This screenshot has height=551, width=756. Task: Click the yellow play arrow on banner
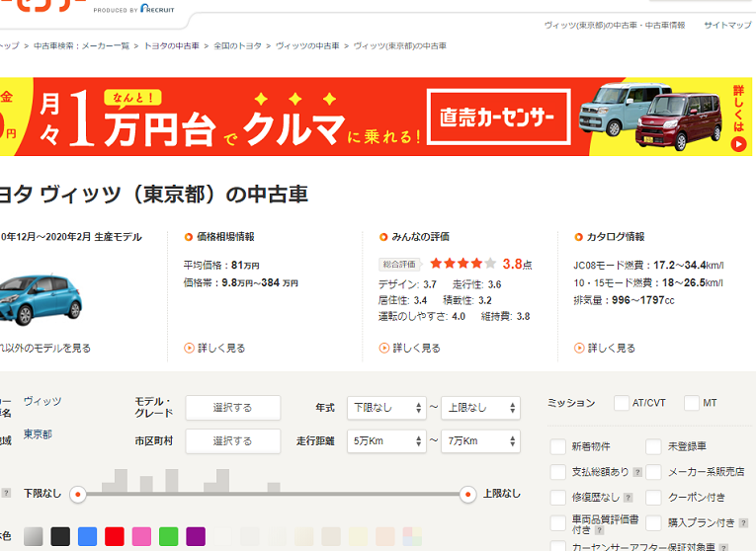(738, 144)
